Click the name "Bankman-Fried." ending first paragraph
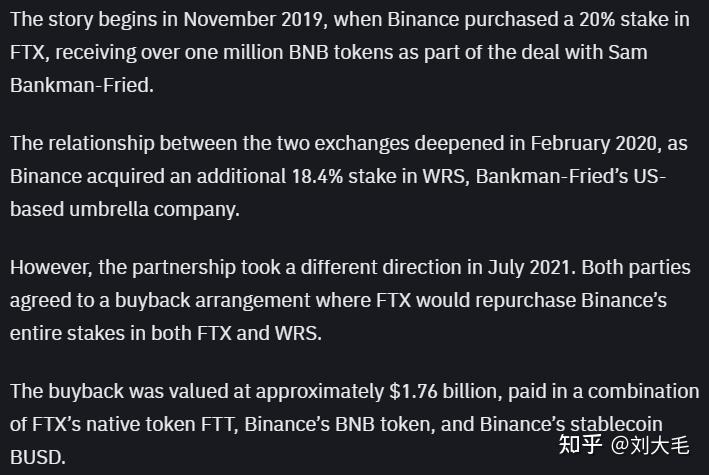709x475 pixels. 82,84
